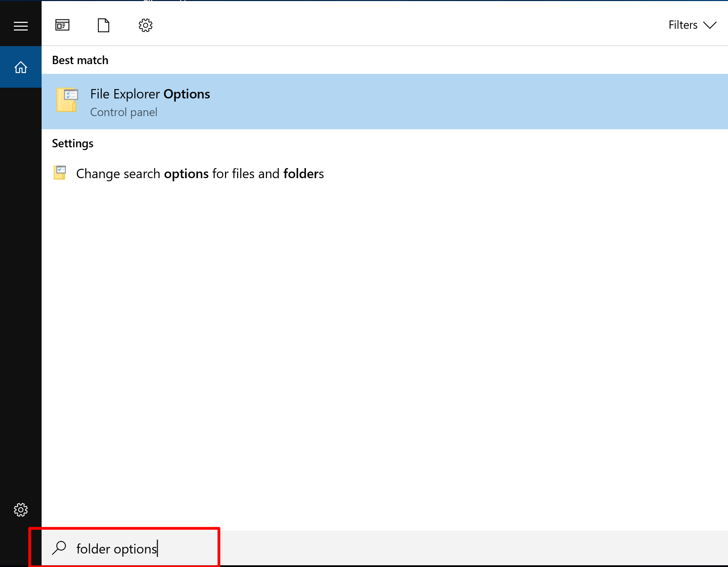This screenshot has height=567, width=728.
Task: Open File Explorer Options result
Action: [x=150, y=94]
